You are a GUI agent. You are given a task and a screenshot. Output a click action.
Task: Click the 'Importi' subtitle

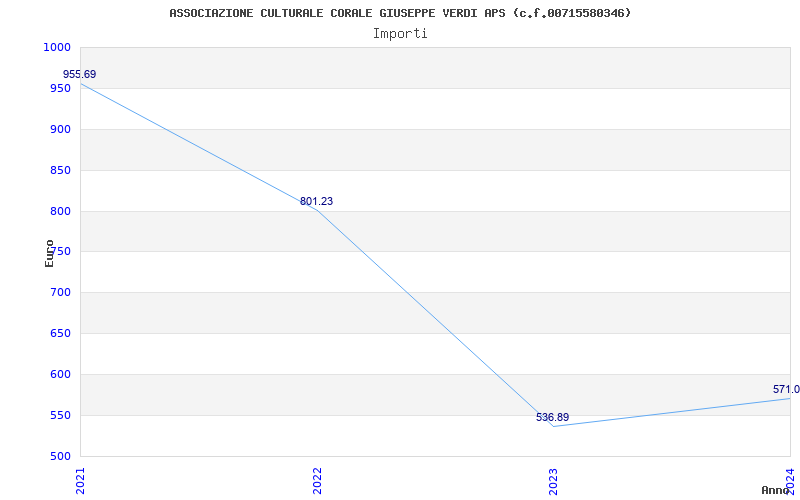pyautogui.click(x=400, y=34)
